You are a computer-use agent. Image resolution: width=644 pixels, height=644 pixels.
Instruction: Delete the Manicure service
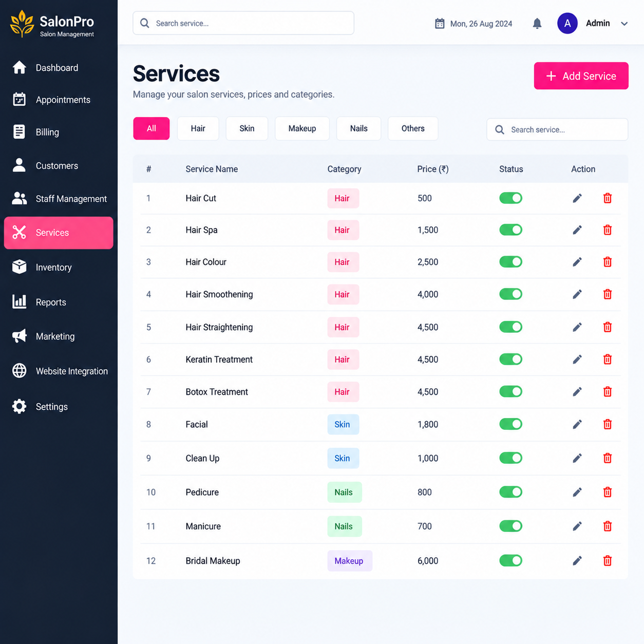pos(608,526)
